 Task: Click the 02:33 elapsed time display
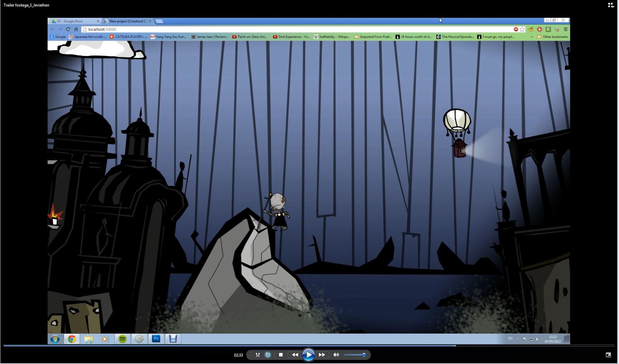pos(238,355)
